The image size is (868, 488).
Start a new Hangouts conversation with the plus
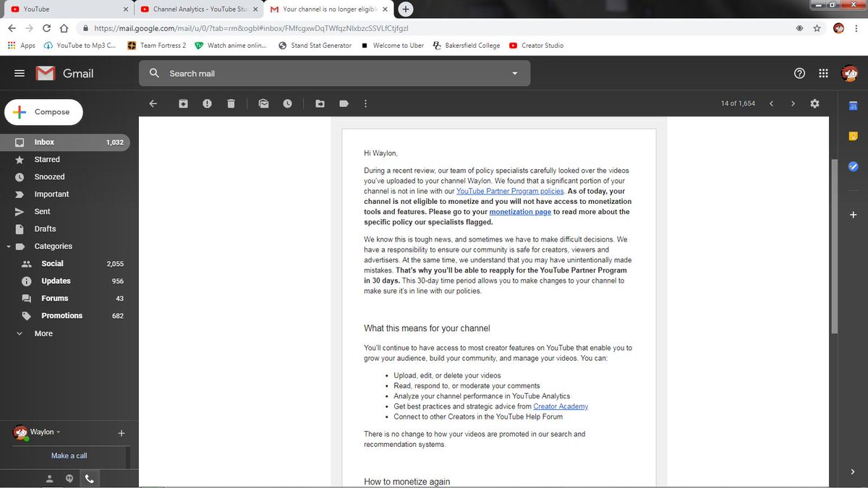(122, 433)
